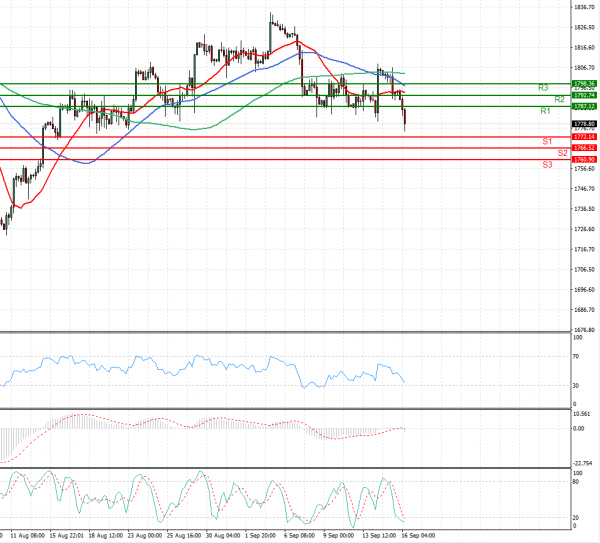Click the RSI panel 30 level value
600x543 pixels.
click(x=576, y=386)
